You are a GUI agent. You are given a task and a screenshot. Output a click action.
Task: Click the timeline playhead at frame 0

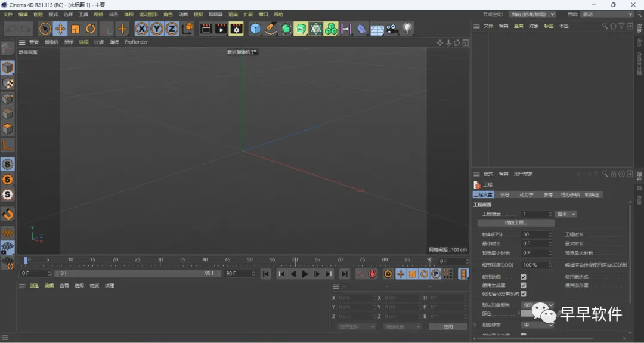(x=26, y=261)
